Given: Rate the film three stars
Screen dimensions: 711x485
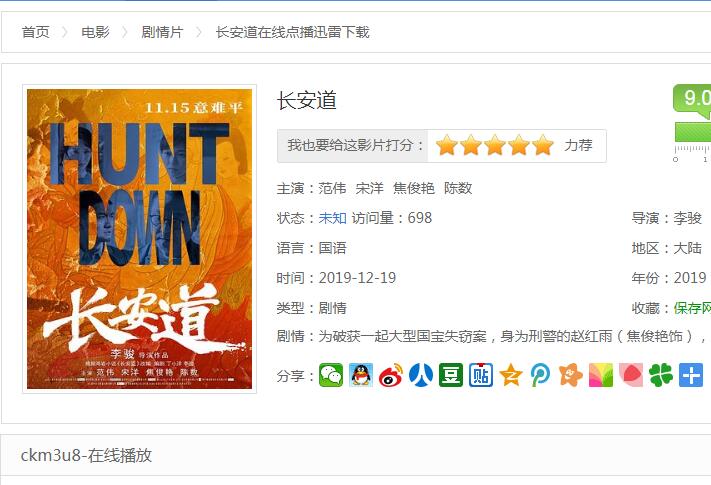Looking at the screenshot, I should coord(495,145).
